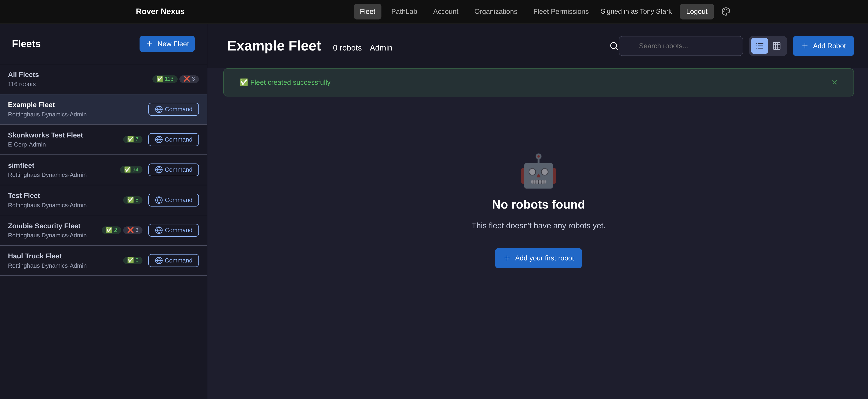Click the '116 robots' text
This screenshot has width=868, height=399.
click(x=22, y=84)
